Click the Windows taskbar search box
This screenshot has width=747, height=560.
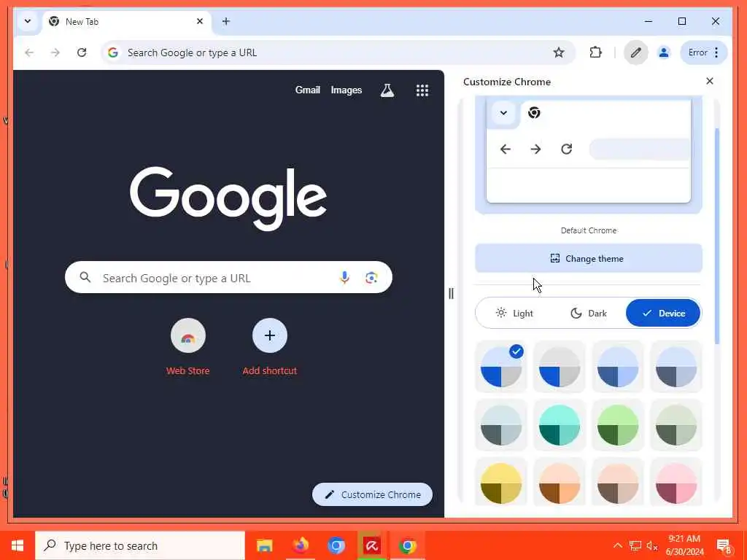(x=140, y=545)
